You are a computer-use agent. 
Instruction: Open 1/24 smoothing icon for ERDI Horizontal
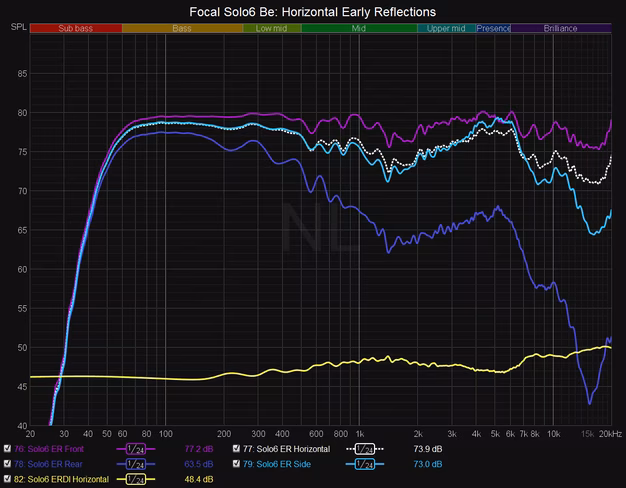[136, 479]
